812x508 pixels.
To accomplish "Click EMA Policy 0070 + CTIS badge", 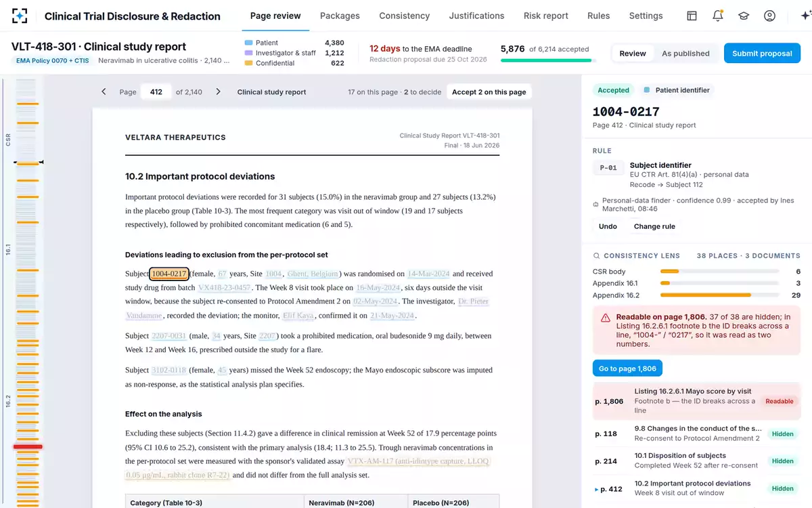I will [x=53, y=61].
